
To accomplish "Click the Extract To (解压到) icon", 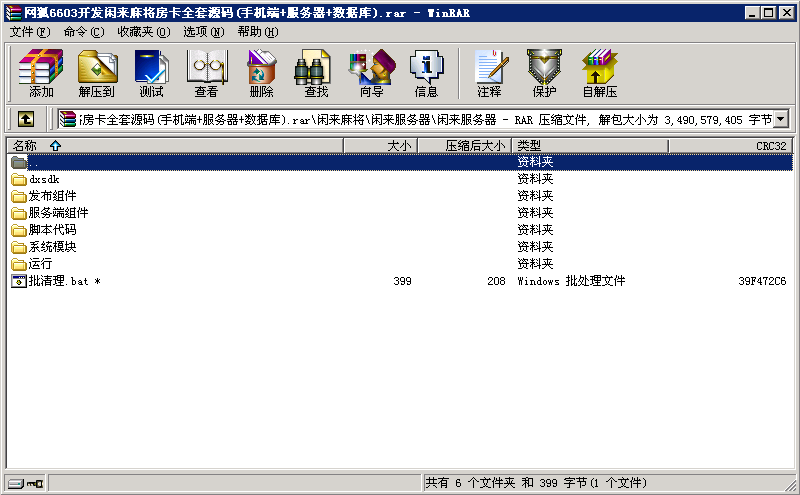I will [96, 73].
